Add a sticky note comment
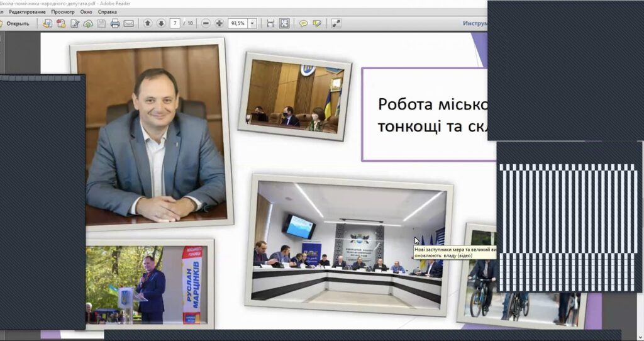The image size is (644, 341). tap(303, 24)
